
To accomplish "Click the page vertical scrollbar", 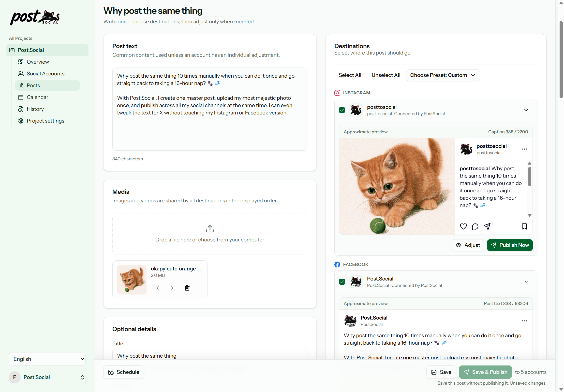I will (x=561, y=60).
